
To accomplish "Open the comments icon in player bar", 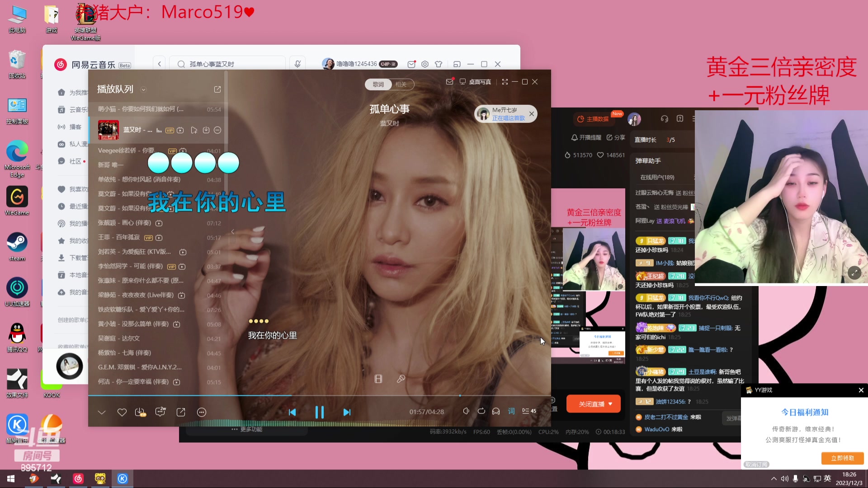I will pos(160,412).
